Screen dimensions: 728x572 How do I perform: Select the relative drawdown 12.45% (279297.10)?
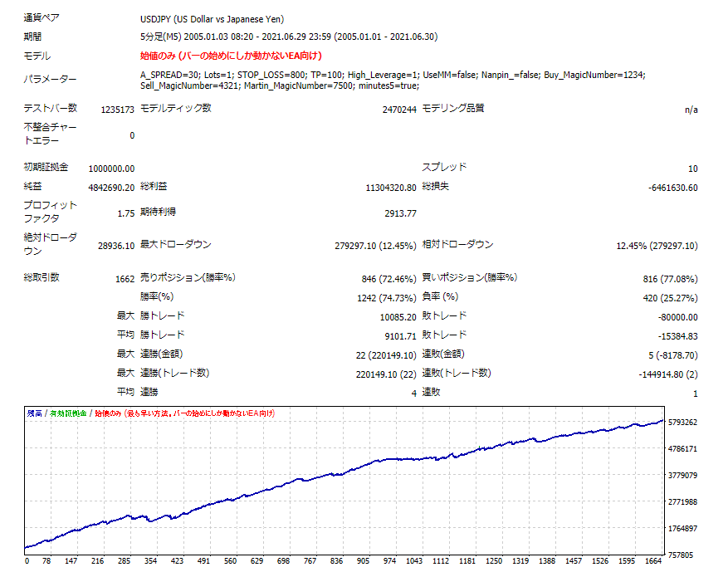(x=657, y=246)
